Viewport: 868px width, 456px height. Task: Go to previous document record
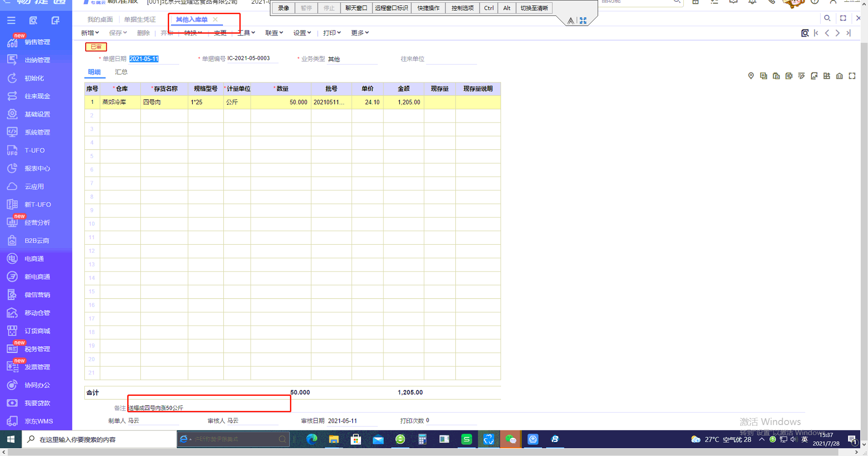pyautogui.click(x=827, y=33)
